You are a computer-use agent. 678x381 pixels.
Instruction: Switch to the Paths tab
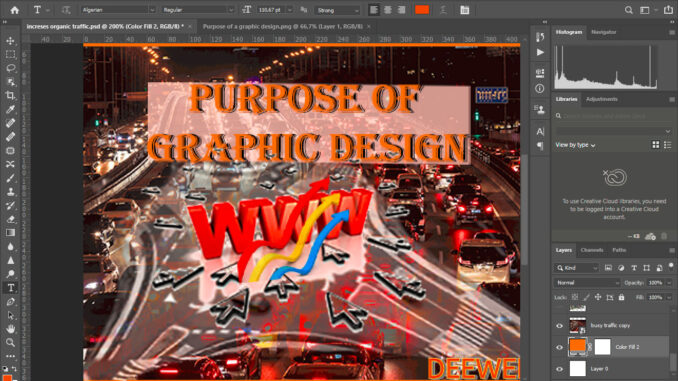619,250
